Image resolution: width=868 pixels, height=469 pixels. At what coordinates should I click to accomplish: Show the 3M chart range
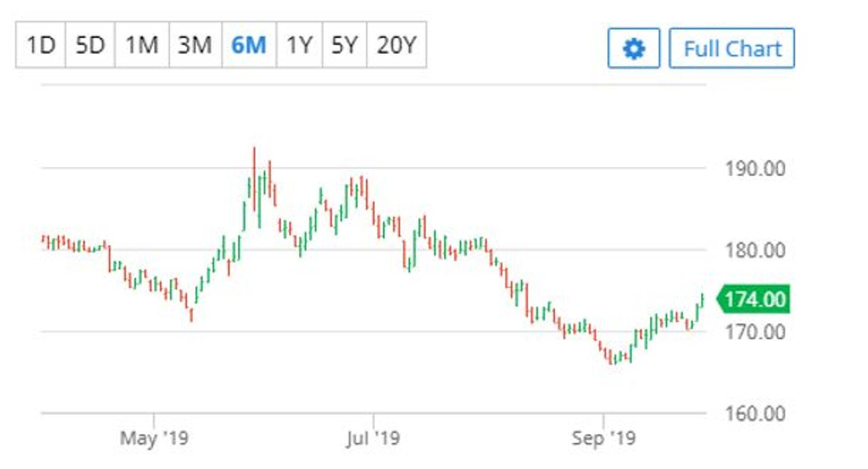tap(195, 45)
